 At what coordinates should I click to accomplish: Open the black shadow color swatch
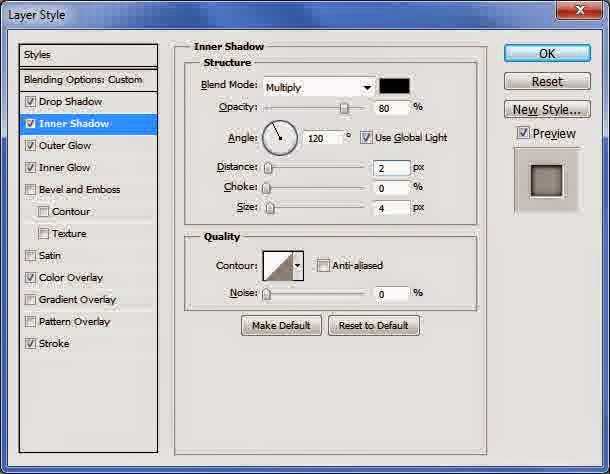coord(394,86)
